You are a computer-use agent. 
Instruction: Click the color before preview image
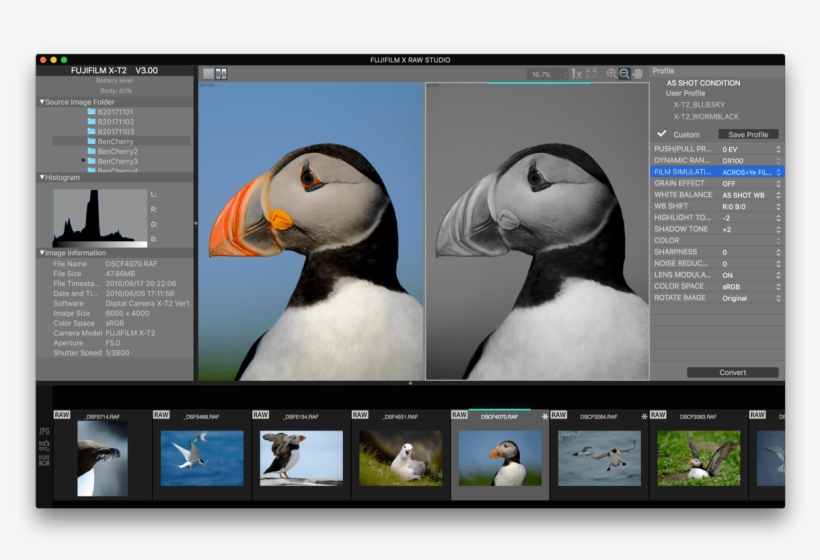point(311,231)
